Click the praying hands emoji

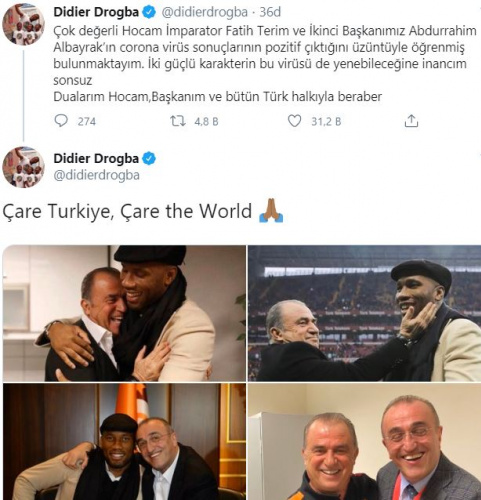[271, 211]
